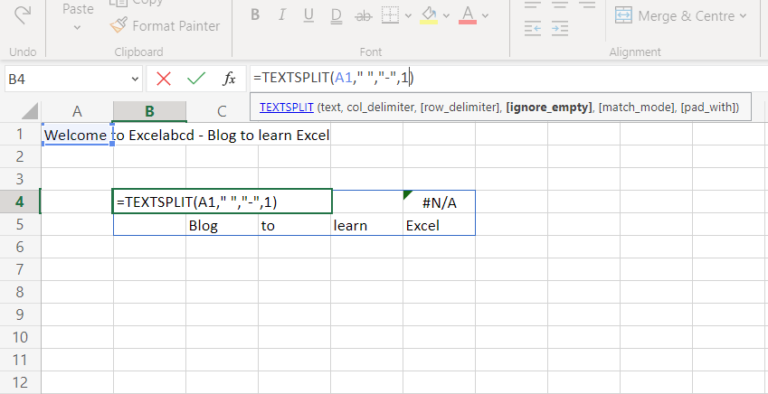
Task: Select column A header
Action: pos(77,111)
